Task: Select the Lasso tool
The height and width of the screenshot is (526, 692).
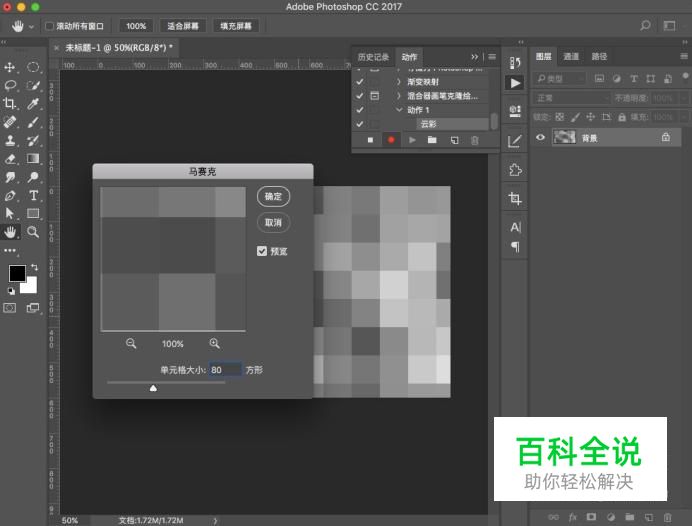Action: click(x=10, y=85)
